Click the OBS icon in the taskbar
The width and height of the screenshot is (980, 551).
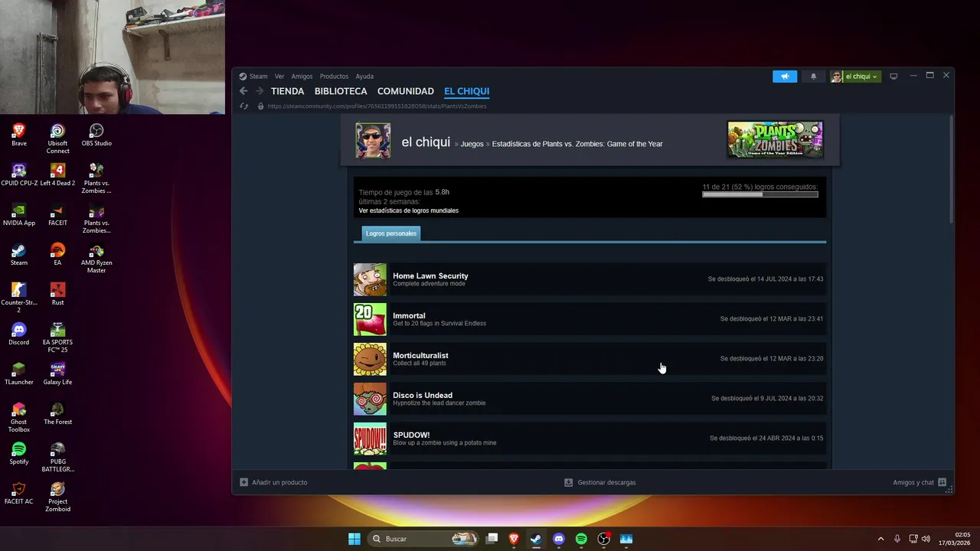pyautogui.click(x=603, y=539)
